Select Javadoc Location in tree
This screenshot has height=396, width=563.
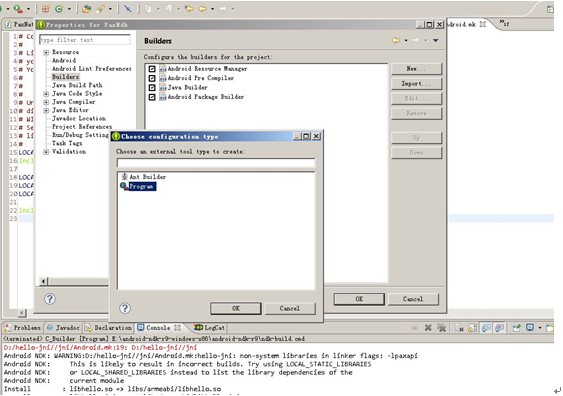[x=79, y=118]
